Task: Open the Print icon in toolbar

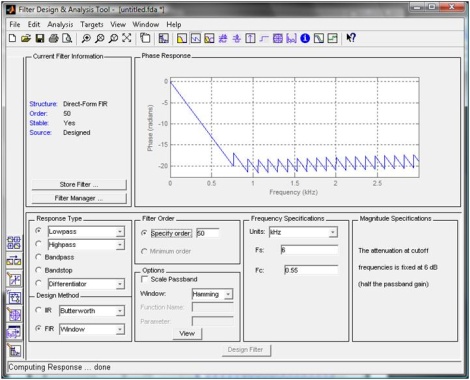Action: coord(53,38)
